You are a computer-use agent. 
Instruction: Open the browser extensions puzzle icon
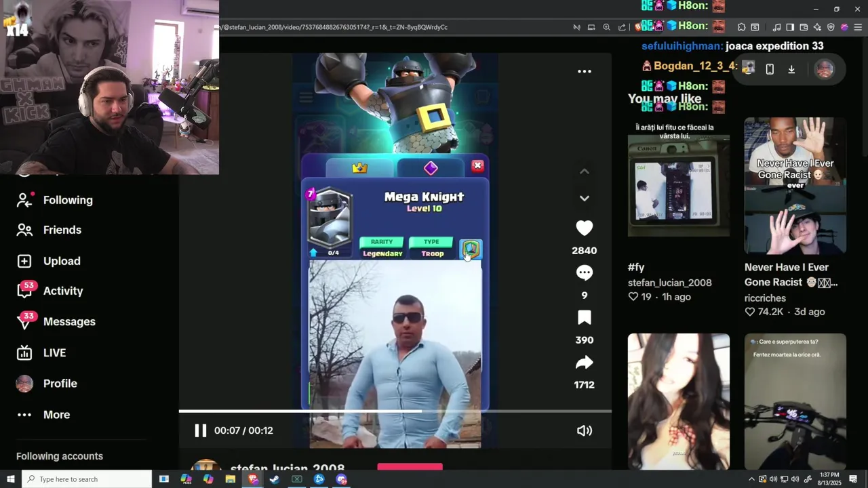(741, 27)
